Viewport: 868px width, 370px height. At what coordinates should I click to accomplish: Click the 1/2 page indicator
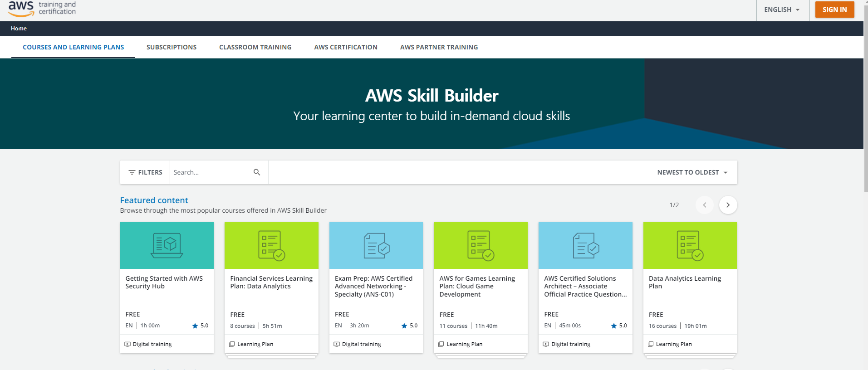click(x=674, y=205)
